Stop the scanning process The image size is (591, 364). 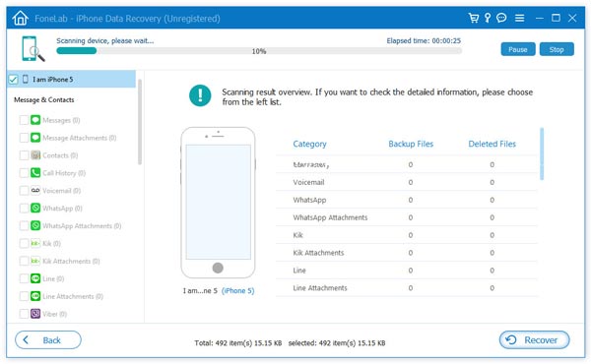pyautogui.click(x=557, y=49)
